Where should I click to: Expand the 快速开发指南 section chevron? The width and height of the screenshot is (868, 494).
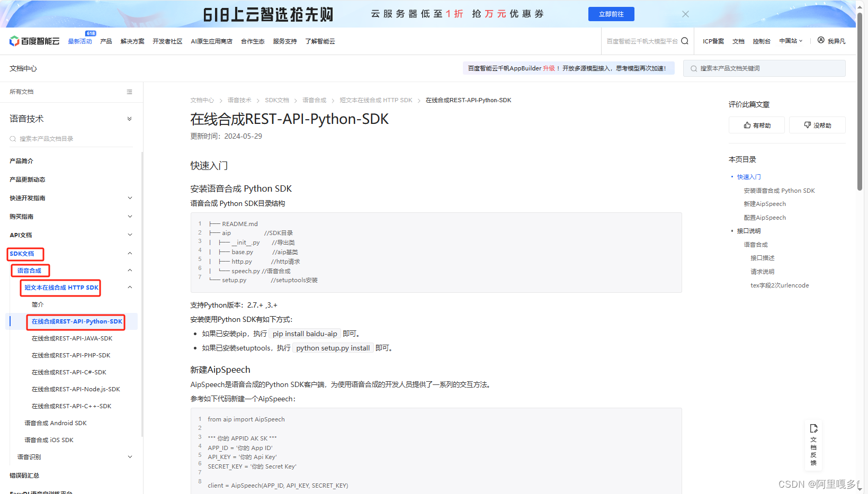click(x=130, y=197)
